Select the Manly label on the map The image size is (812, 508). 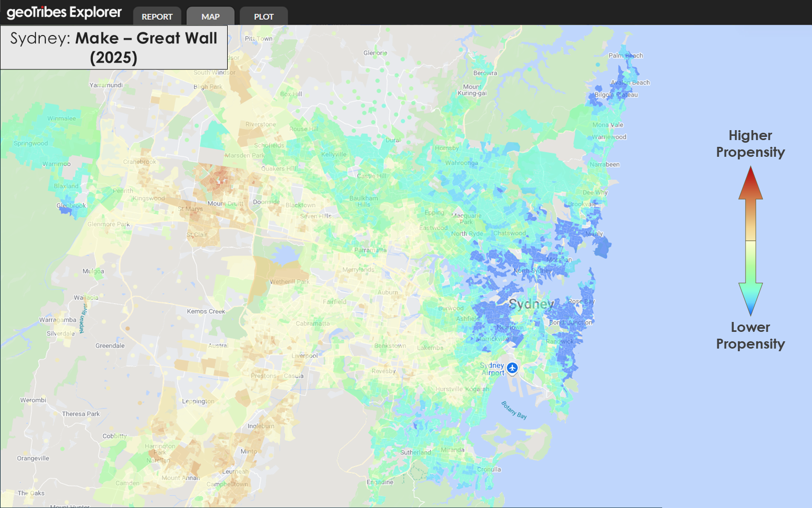594,234
